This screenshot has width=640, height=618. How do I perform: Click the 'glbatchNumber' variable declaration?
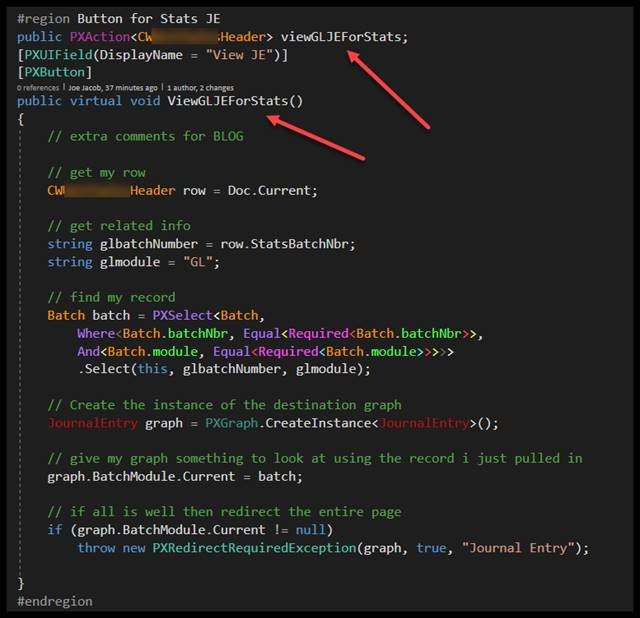[x=149, y=244]
